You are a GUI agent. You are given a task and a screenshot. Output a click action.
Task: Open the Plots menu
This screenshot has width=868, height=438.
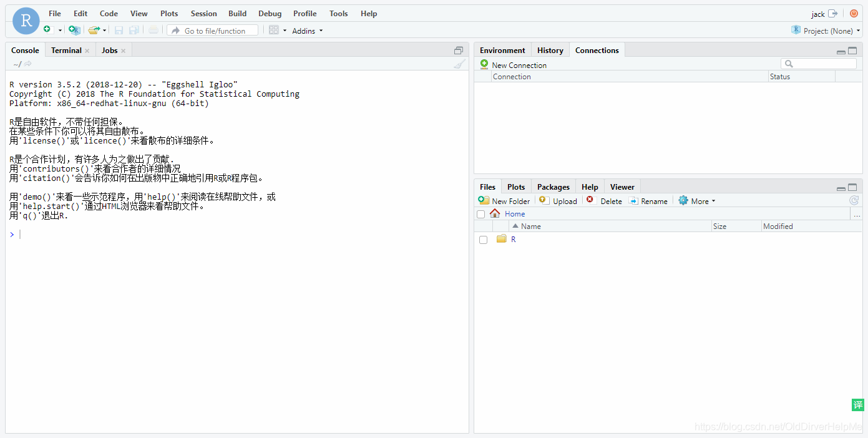click(x=169, y=13)
